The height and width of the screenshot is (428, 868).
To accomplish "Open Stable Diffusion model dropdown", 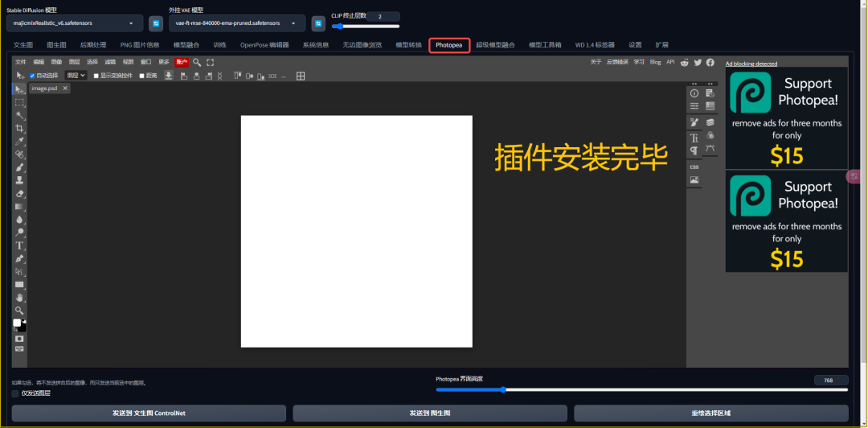I will click(75, 23).
